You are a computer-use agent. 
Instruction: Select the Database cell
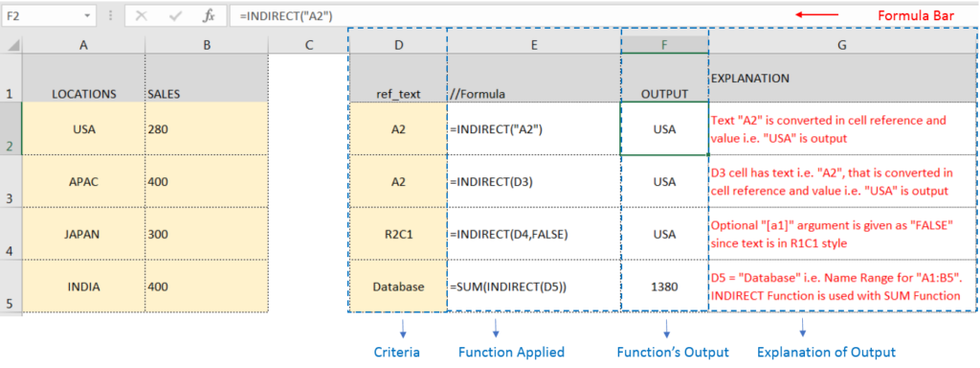tap(398, 286)
